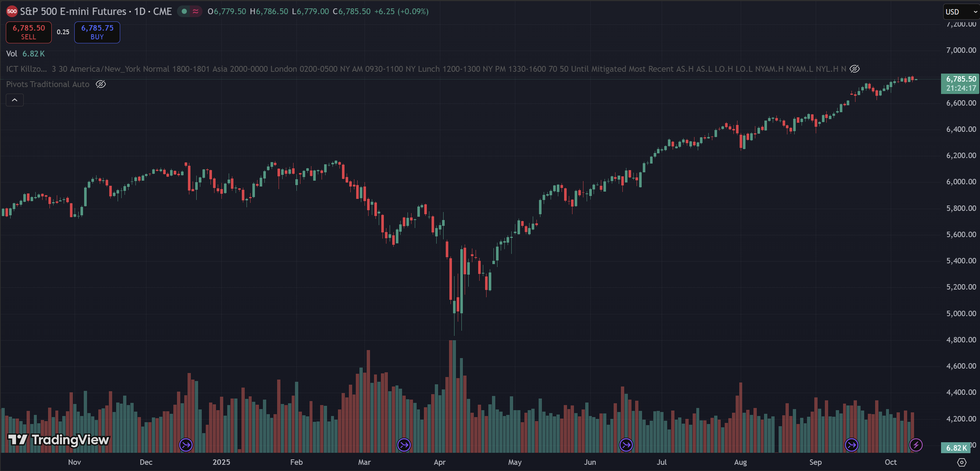Open chart settings gear at bottom right

[x=961, y=462]
